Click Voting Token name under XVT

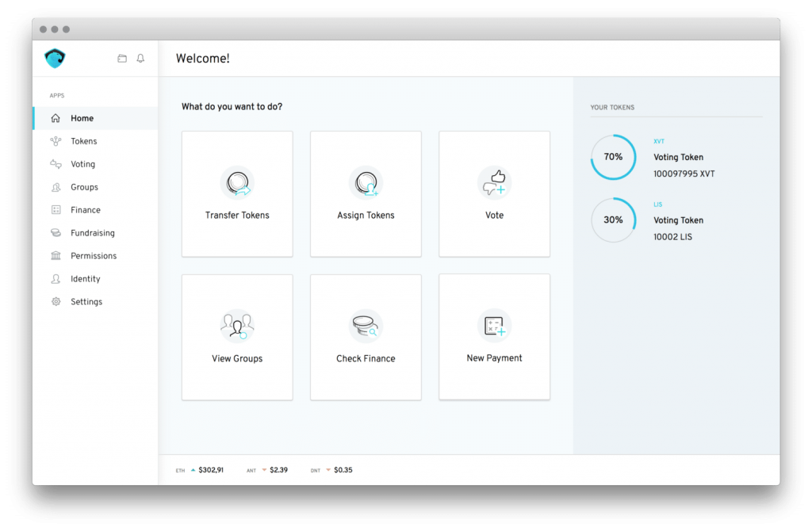679,158
